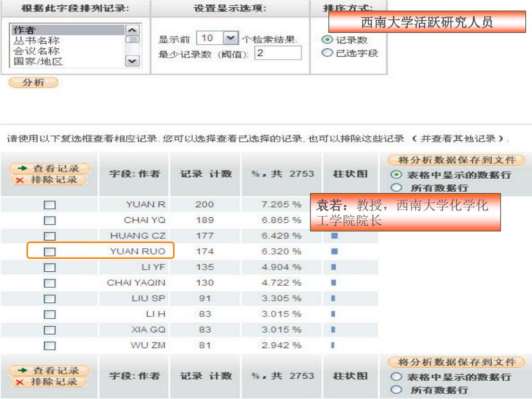Click record count 200
Screen dimensions: 532x399
tap(205, 204)
